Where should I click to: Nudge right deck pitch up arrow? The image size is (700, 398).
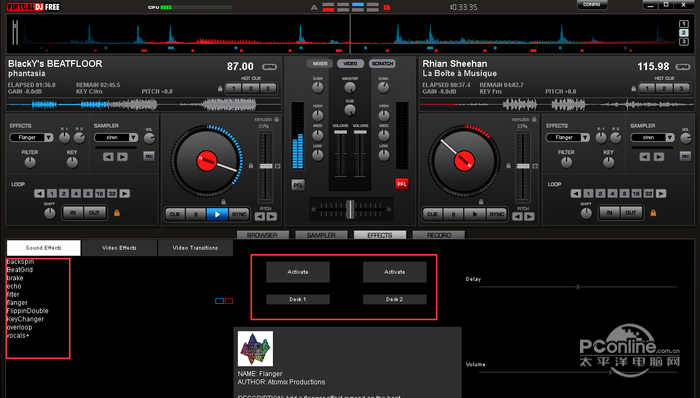pyautogui.click(x=529, y=216)
